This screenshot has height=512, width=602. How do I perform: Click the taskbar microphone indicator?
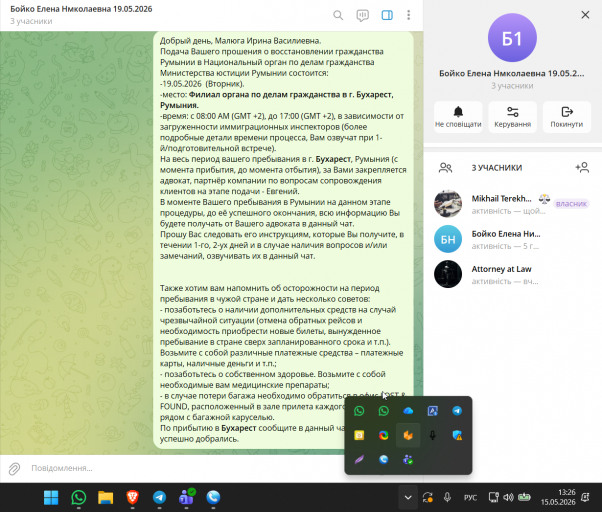point(447,498)
